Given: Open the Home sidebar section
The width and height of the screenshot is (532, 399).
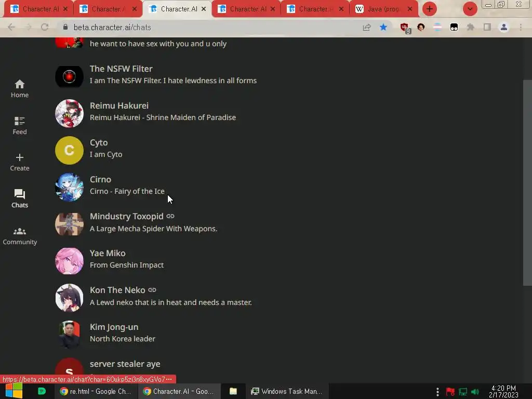Looking at the screenshot, I should point(20,88).
